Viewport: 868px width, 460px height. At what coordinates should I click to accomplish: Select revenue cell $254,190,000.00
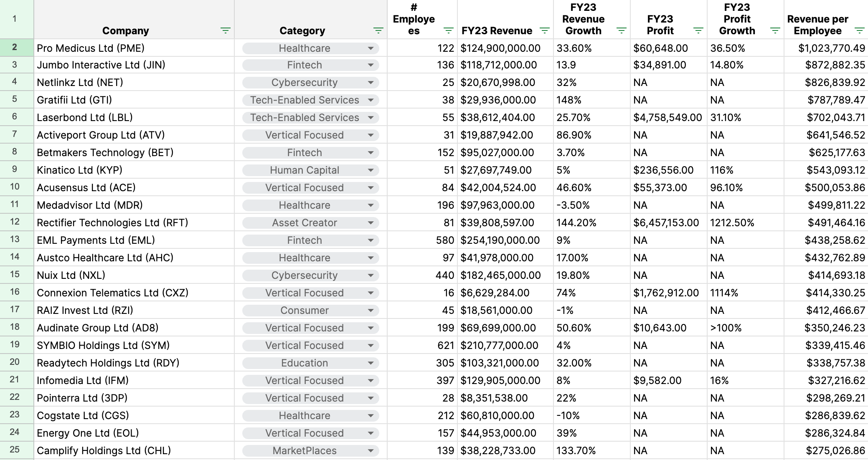pyautogui.click(x=505, y=240)
